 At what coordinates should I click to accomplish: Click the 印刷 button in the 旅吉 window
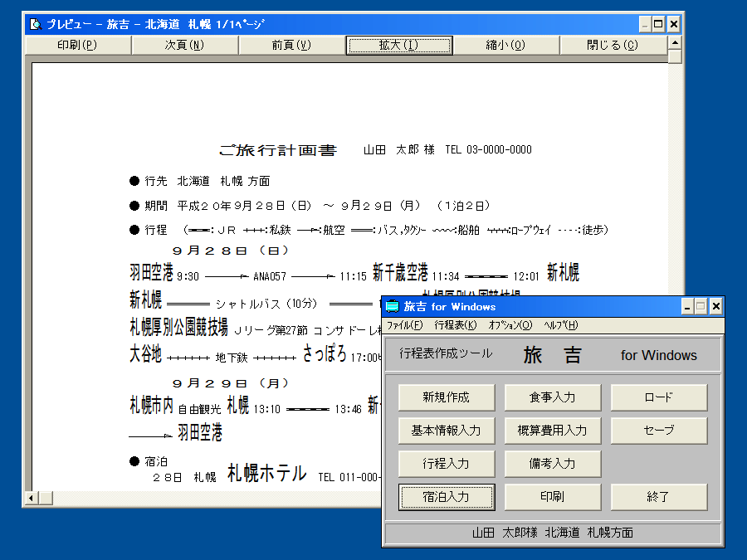(553, 497)
